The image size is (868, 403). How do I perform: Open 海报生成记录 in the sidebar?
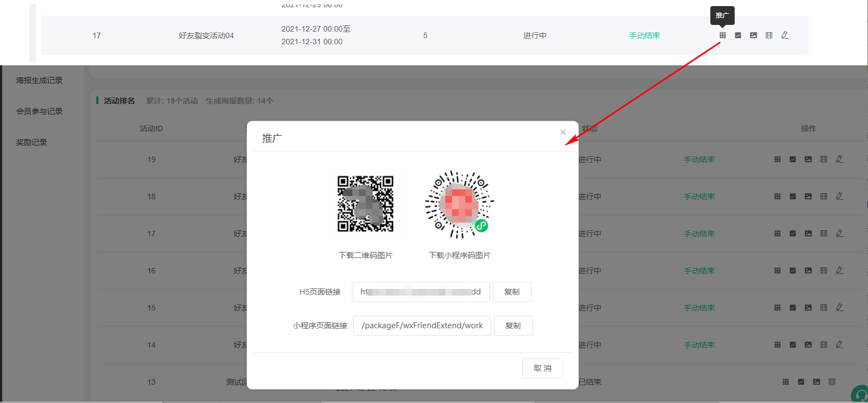(x=39, y=80)
